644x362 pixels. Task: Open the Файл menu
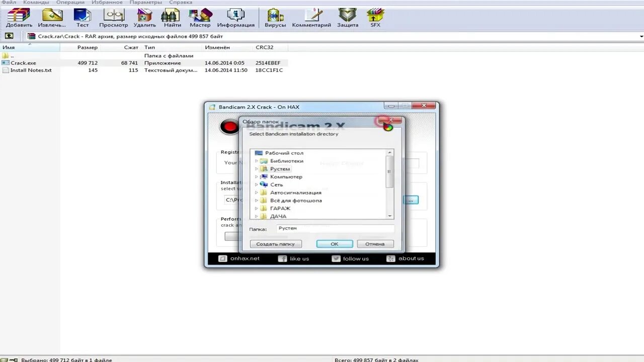point(9,3)
